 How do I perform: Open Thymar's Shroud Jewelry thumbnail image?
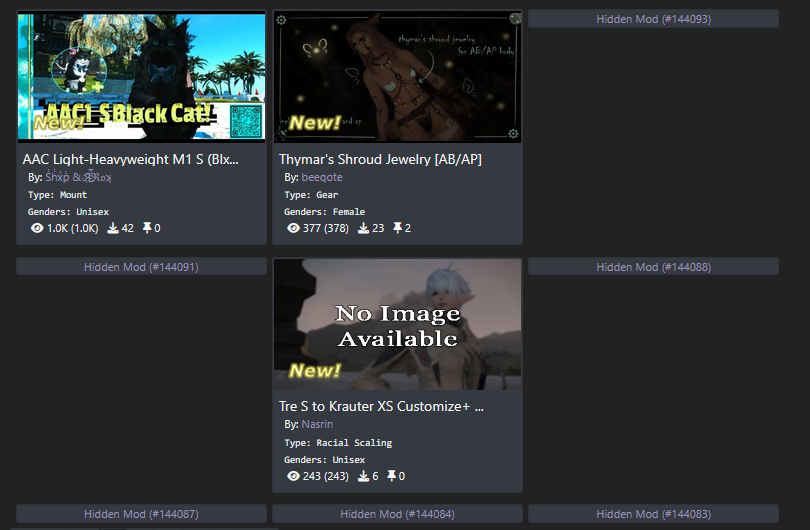point(397,77)
